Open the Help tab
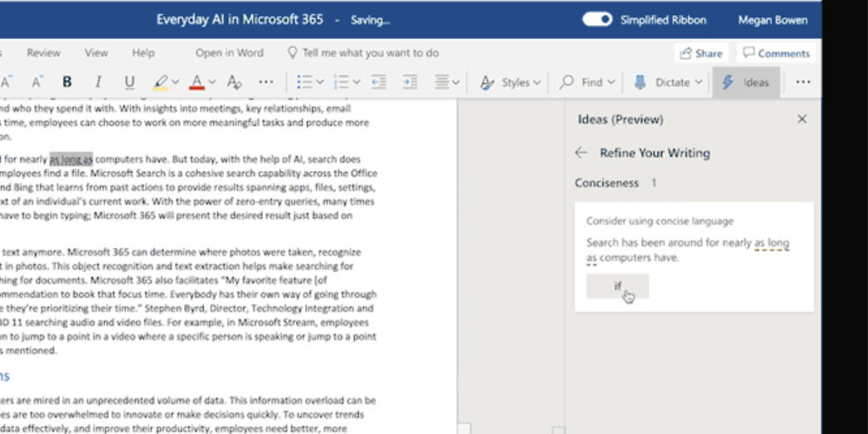868x434 pixels. pos(143,53)
